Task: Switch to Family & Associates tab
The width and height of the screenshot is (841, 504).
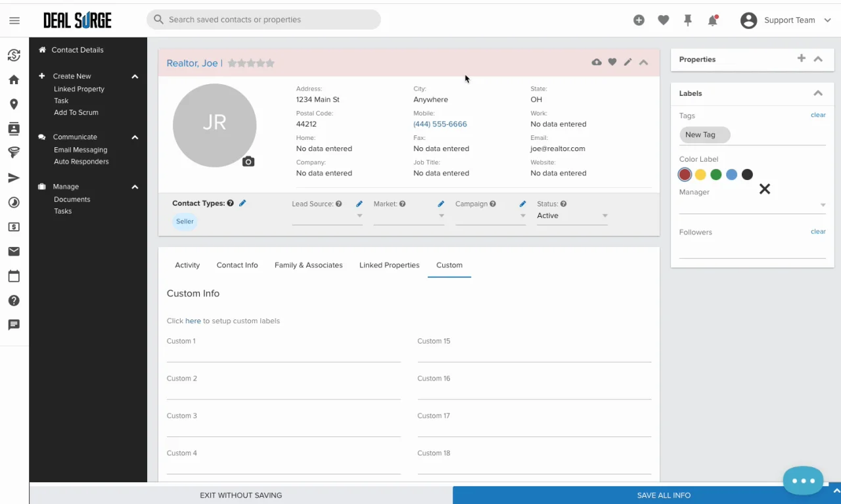Action: click(309, 265)
